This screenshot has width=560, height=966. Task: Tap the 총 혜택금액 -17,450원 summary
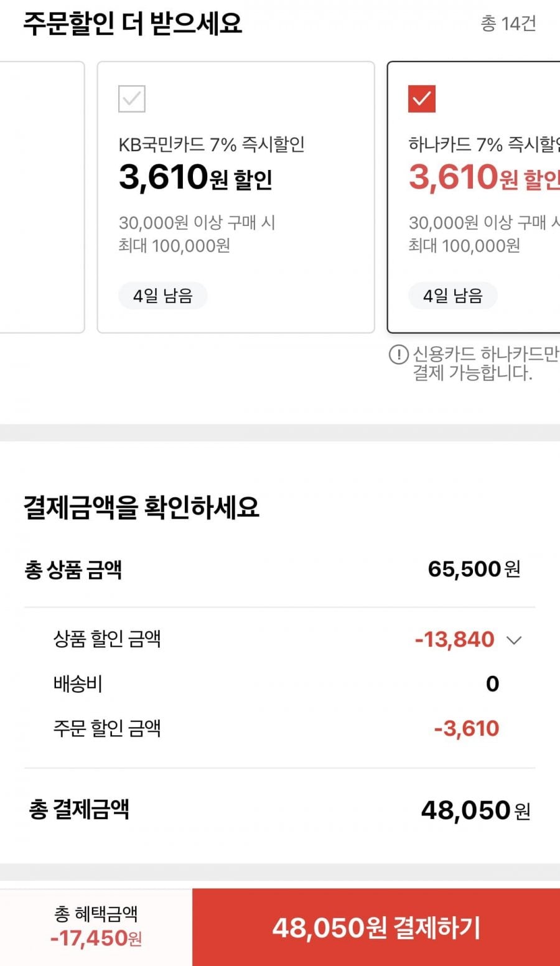tap(96, 927)
